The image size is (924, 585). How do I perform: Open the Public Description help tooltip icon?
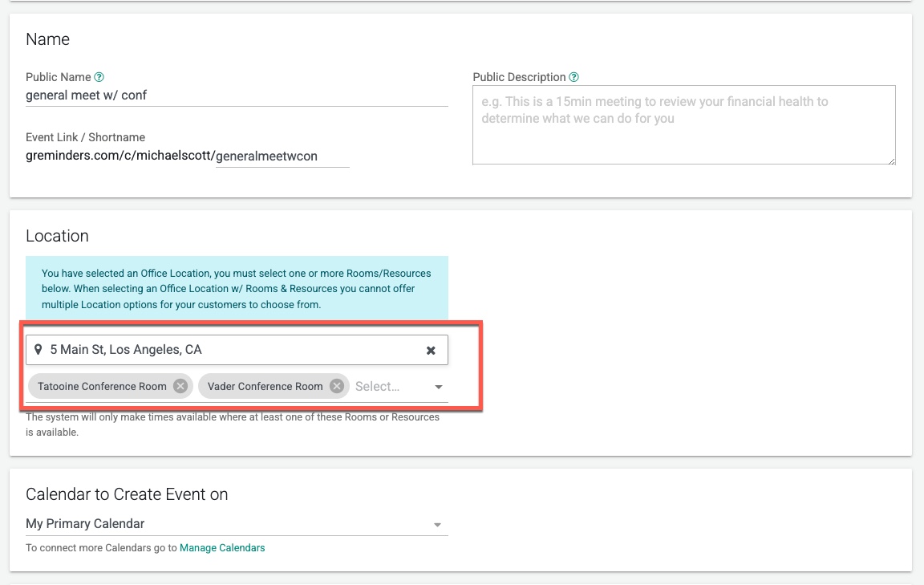pyautogui.click(x=573, y=78)
